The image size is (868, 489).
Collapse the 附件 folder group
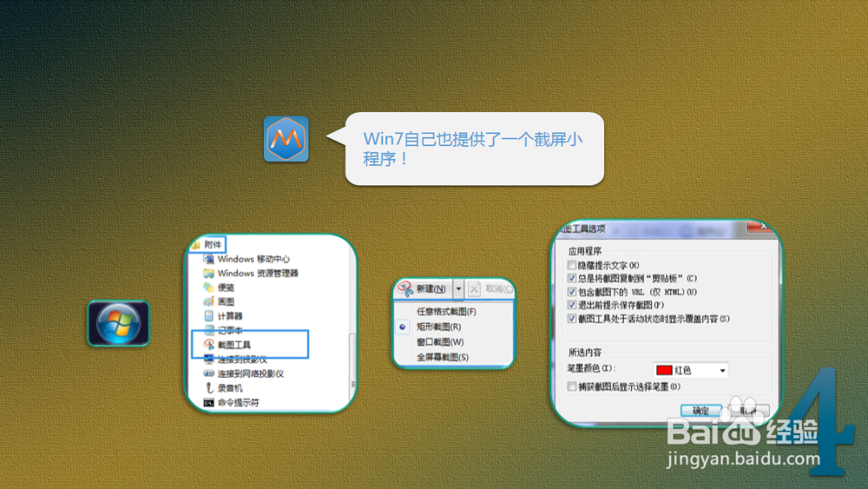208,244
